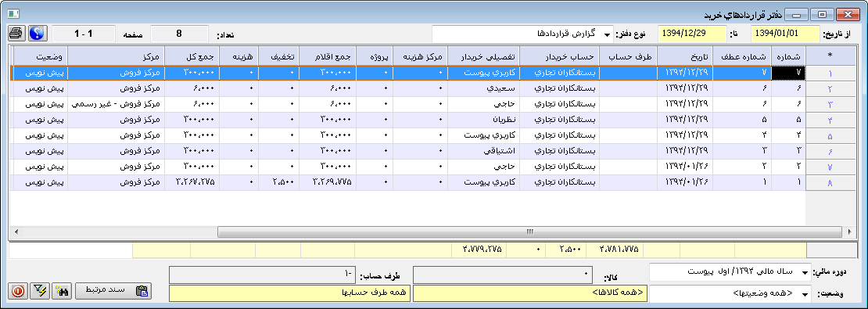This screenshot has width=868, height=309.
Task: Click the هزینه column header
Action: point(239,56)
